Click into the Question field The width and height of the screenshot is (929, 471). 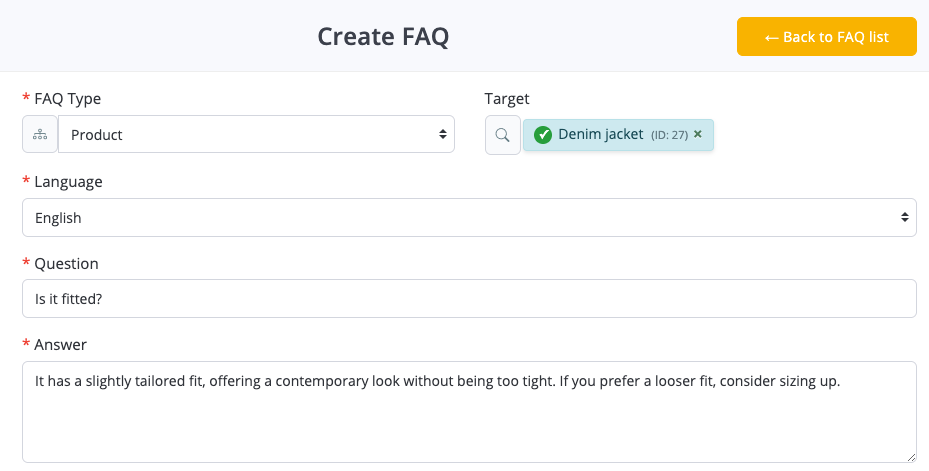pyautogui.click(x=468, y=298)
